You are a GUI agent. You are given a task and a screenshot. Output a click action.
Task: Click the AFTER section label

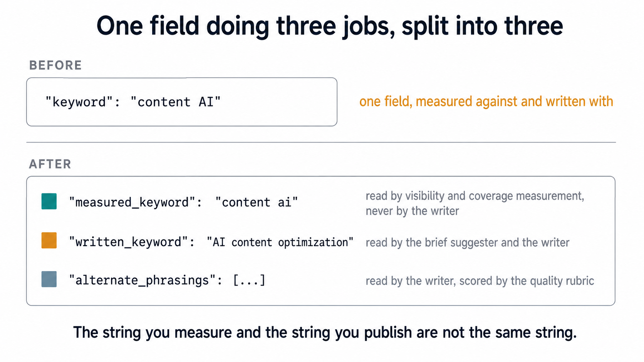[50, 164]
